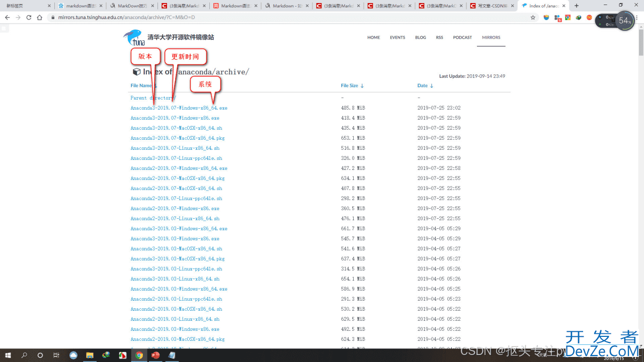Open BLOG in the site navigation
This screenshot has height=362, width=644.
(x=421, y=38)
